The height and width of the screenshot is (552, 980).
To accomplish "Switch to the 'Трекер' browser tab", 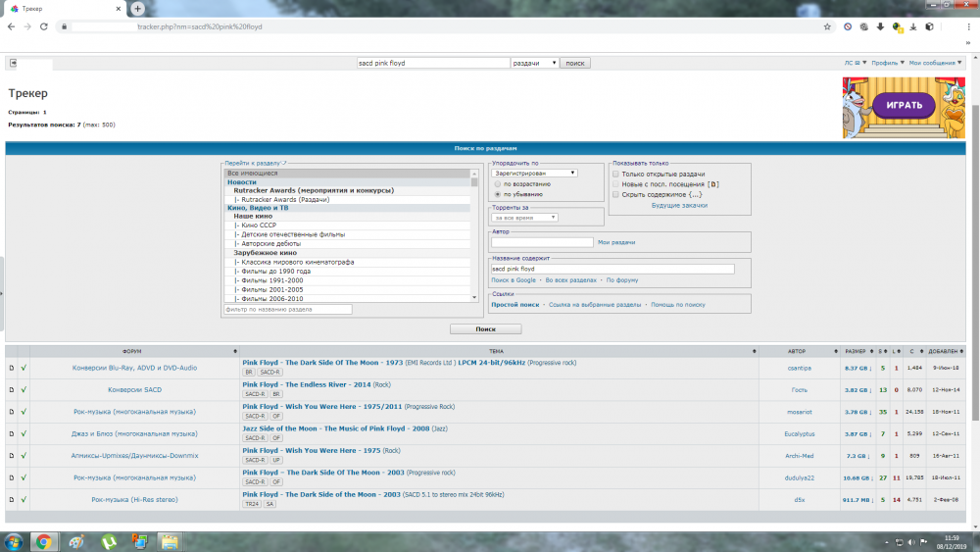I will 63,9.
